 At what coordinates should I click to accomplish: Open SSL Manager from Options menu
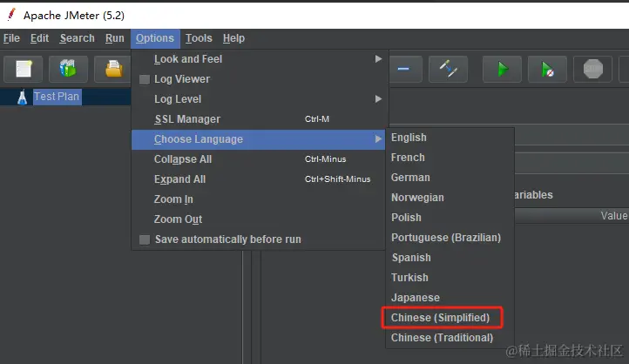click(259, 119)
